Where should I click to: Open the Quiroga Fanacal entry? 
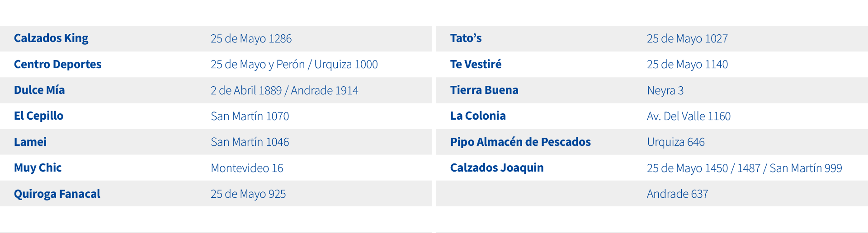coord(57,194)
